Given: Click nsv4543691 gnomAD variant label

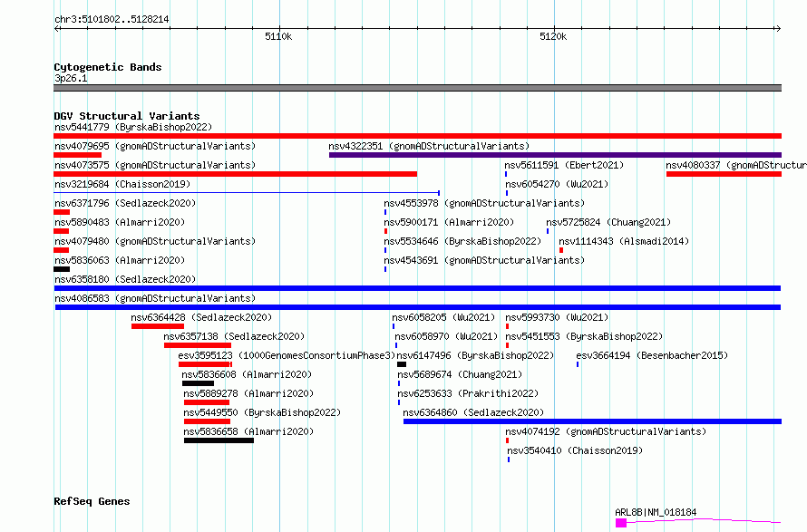Looking at the screenshot, I should 484,260.
